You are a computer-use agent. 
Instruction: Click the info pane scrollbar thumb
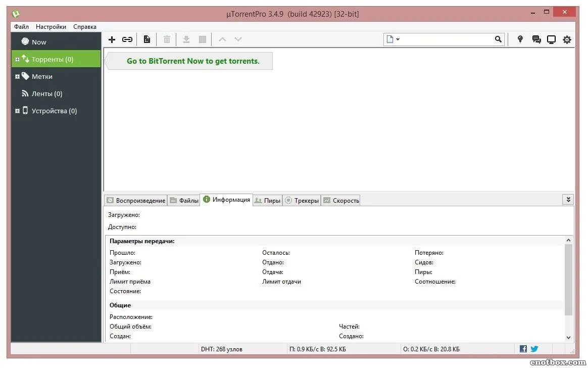[568, 280]
